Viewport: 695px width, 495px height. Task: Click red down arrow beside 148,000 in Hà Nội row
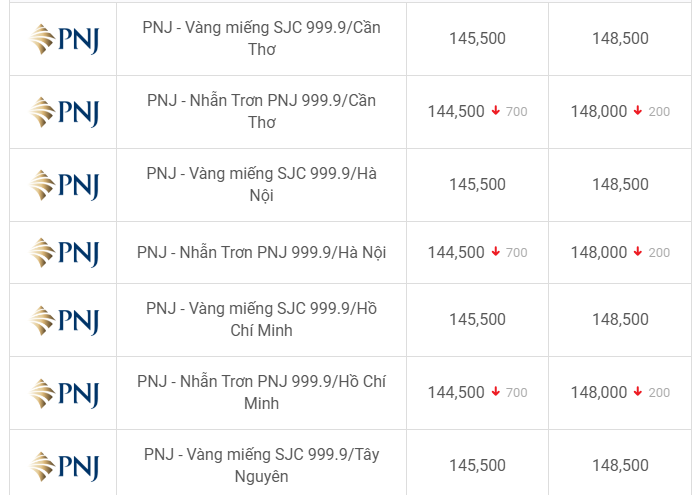[638, 252]
